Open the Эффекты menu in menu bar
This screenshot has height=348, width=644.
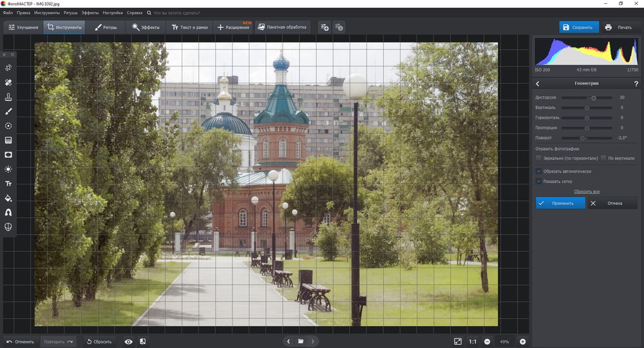click(90, 12)
